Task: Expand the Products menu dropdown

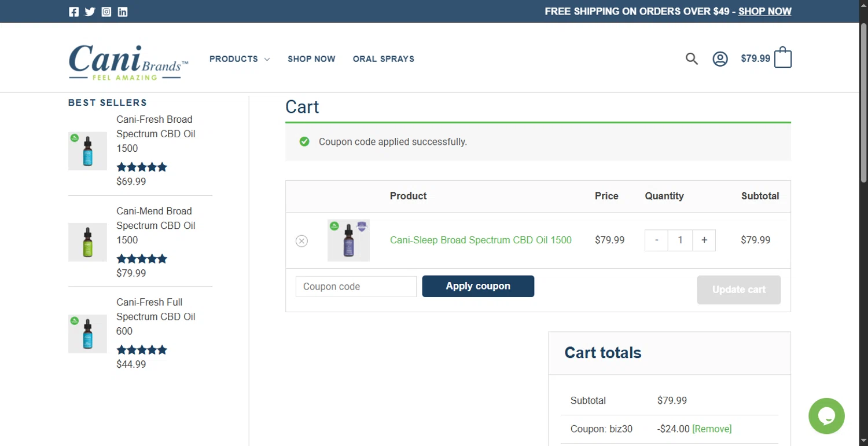Action: [x=240, y=59]
